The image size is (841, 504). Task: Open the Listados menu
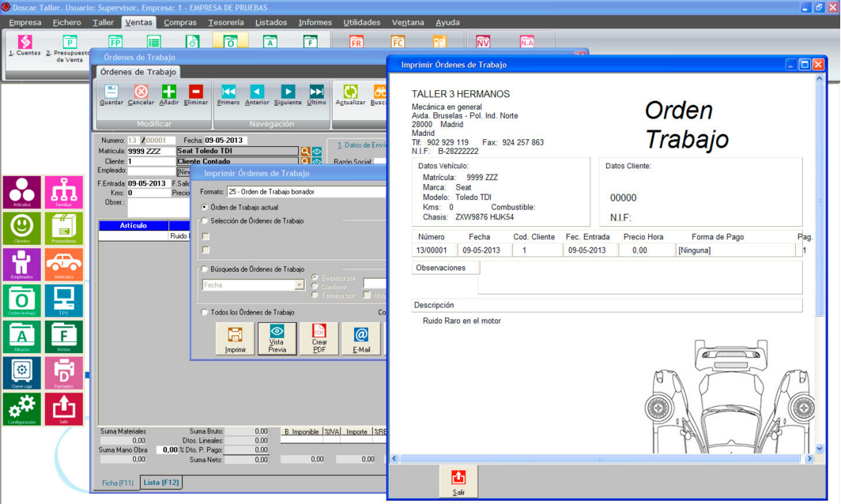tap(270, 22)
